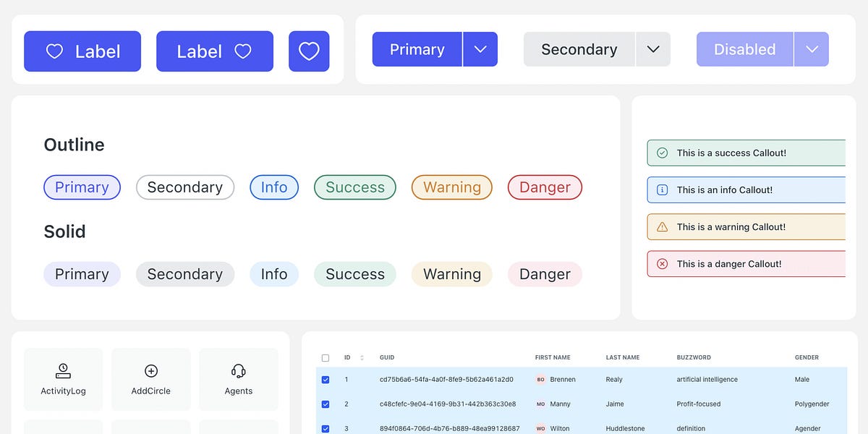Select the outline Info pill
The width and height of the screenshot is (868, 434).
[274, 187]
